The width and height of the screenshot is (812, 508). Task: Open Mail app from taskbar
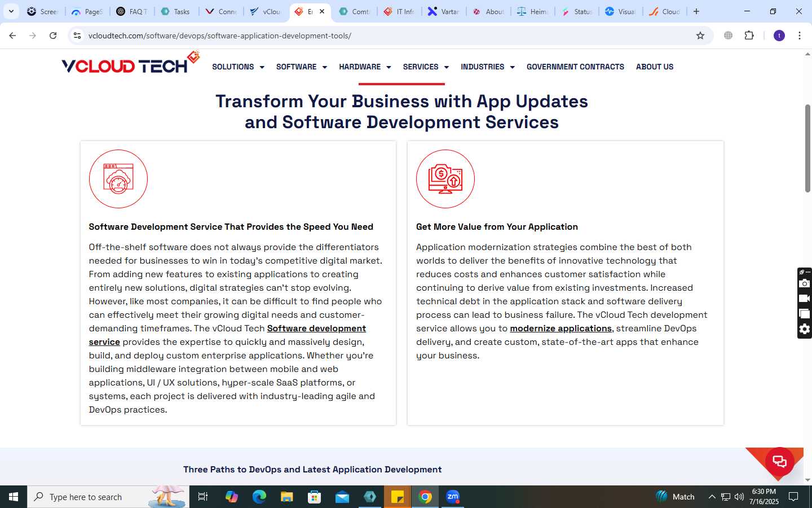(x=342, y=497)
